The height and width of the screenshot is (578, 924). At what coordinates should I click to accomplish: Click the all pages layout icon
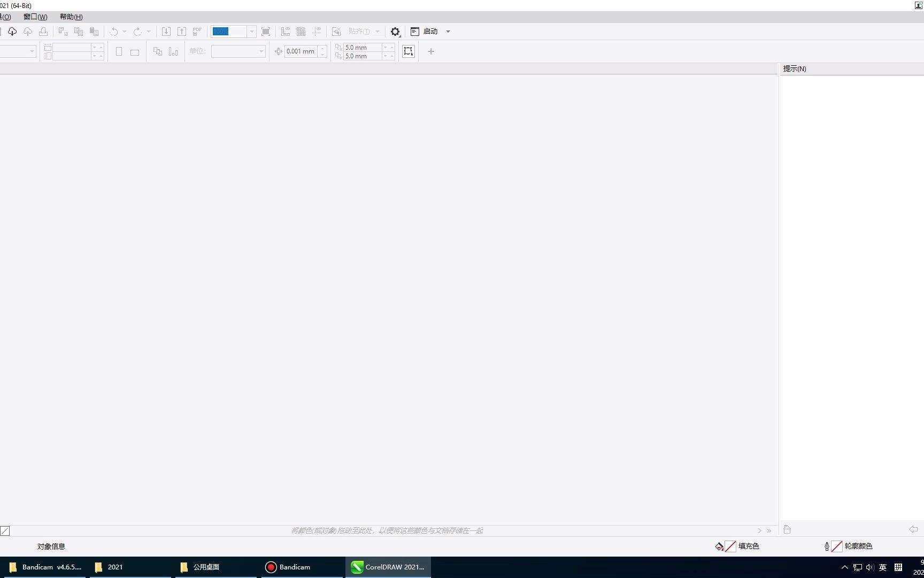158,51
